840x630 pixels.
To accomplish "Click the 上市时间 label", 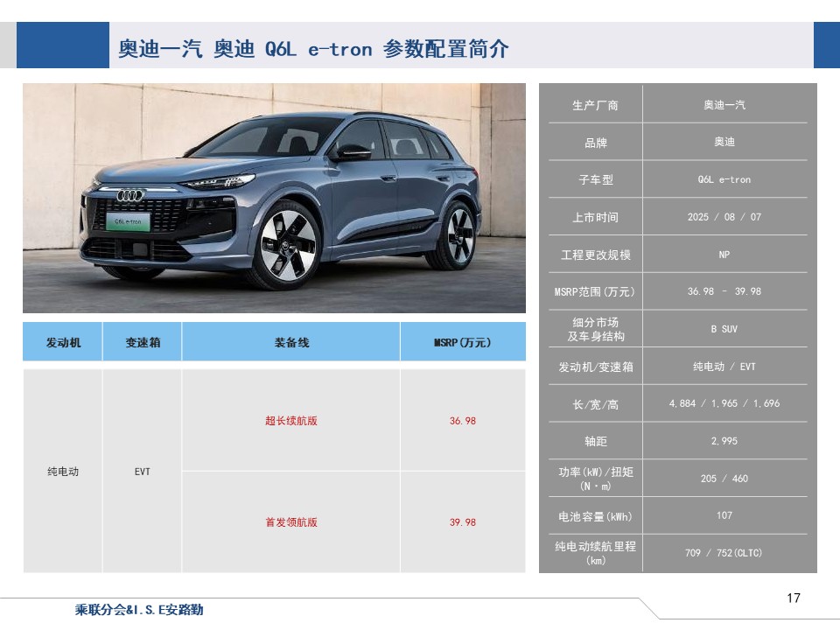I will [595, 217].
